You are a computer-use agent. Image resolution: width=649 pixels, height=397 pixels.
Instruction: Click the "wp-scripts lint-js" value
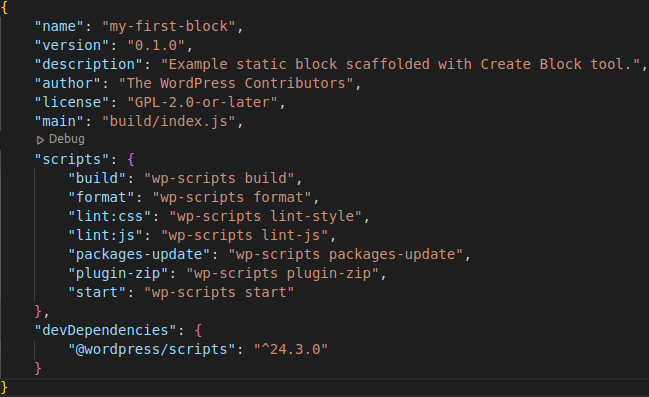245,236
